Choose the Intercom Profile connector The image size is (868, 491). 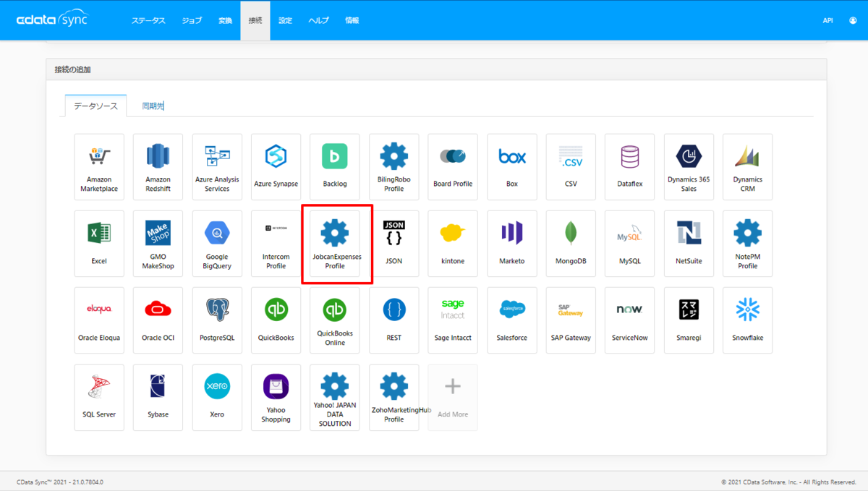[276, 244]
